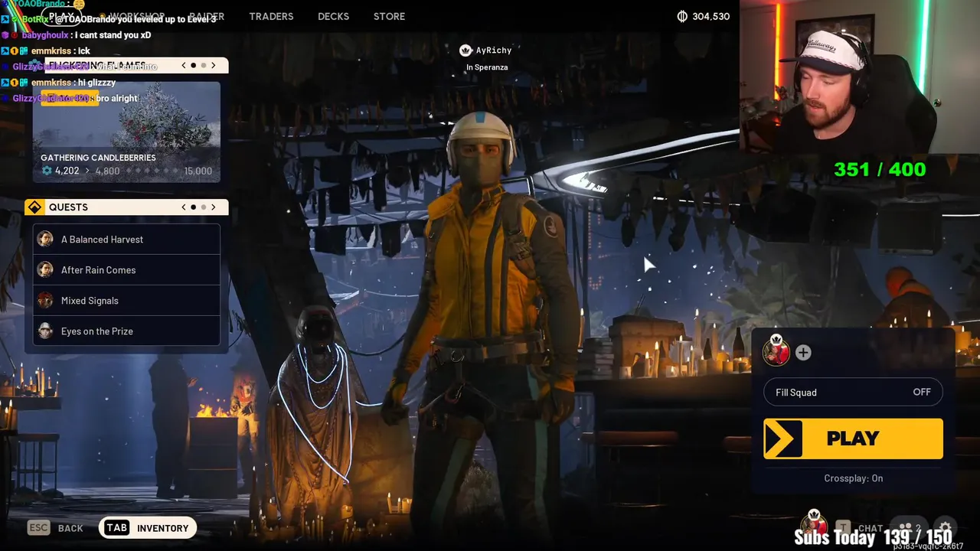Click the Crossplay: On setting
This screenshot has height=551, width=980.
pyautogui.click(x=853, y=478)
